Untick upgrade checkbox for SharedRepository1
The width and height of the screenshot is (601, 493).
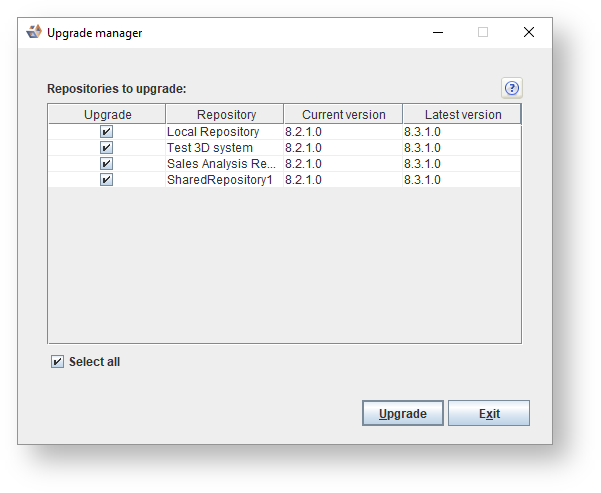tap(107, 180)
